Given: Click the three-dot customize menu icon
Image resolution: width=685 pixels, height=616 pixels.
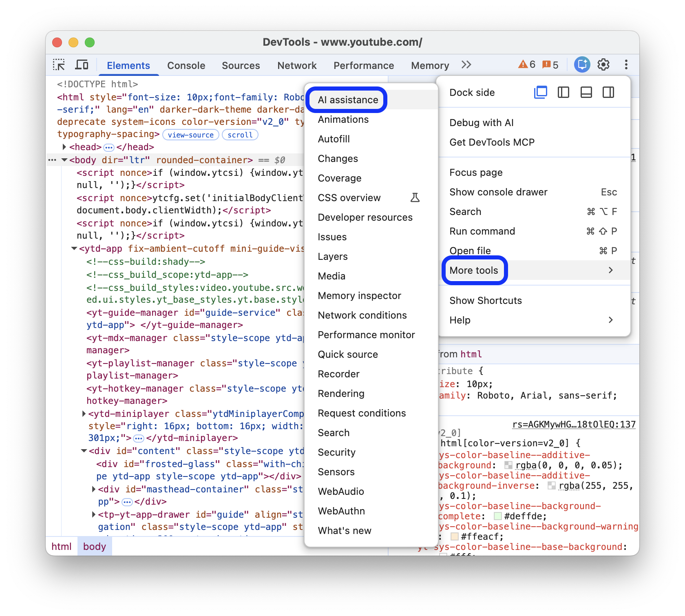Looking at the screenshot, I should pos(626,64).
